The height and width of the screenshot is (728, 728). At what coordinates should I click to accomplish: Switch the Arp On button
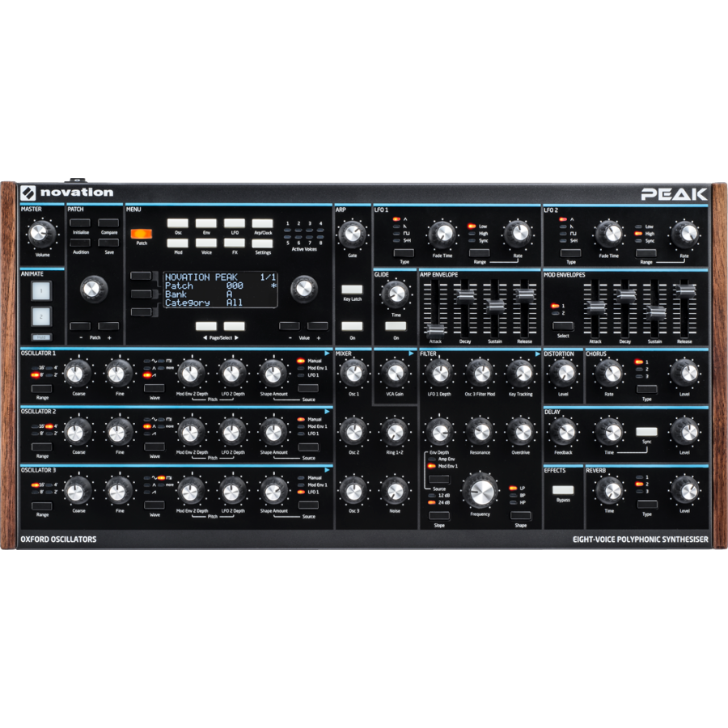(x=352, y=326)
